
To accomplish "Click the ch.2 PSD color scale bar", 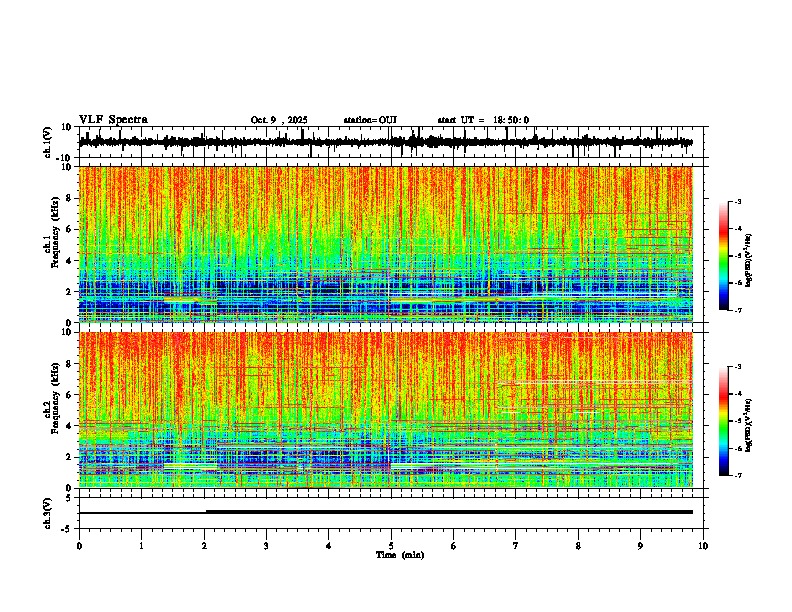I will click(x=723, y=421).
